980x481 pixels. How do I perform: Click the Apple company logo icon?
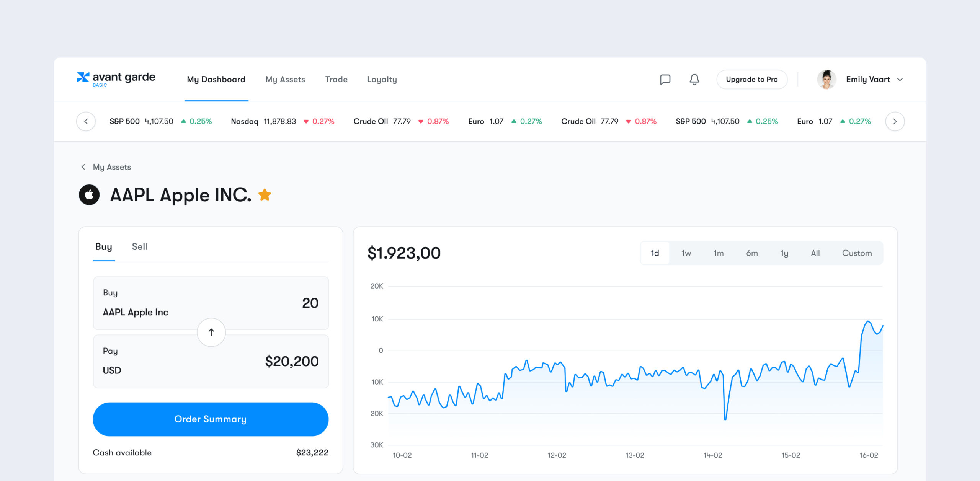tap(89, 195)
